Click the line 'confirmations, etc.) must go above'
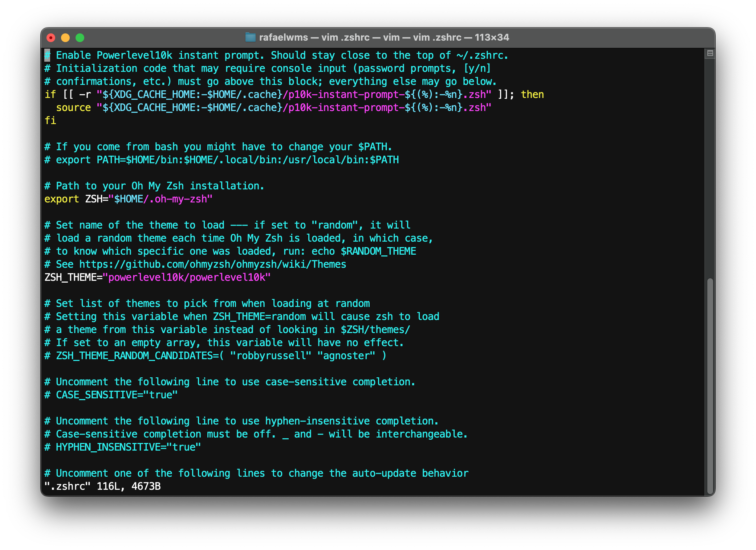 pos(270,81)
